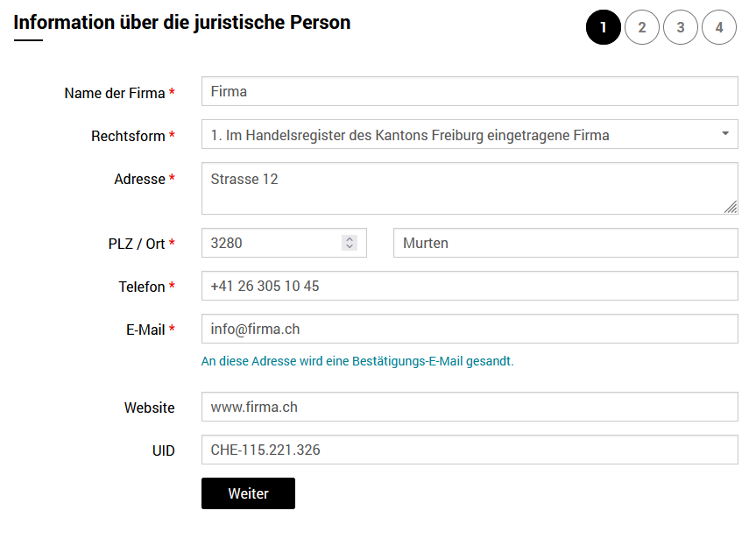Click the Name der Firma field
Image resolution: width=756 pixels, height=546 pixels.
[x=470, y=91]
